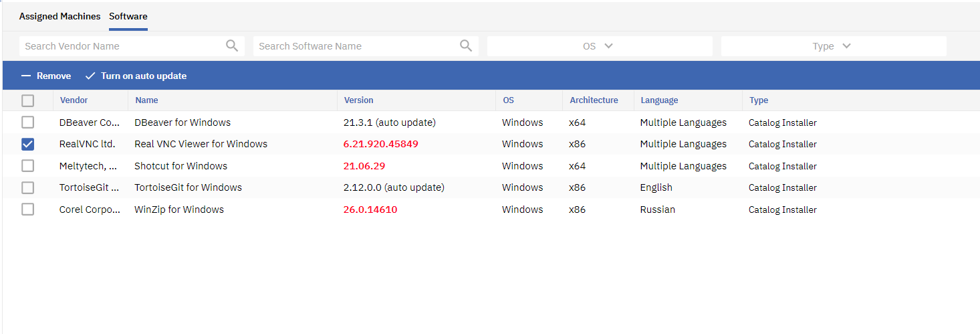Check the WinZip for Windows row checkbox

tap(27, 210)
